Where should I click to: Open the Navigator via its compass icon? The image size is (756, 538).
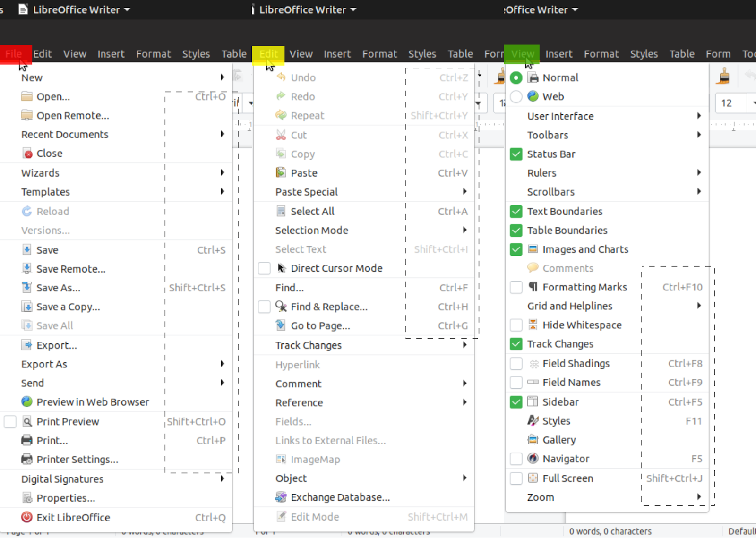pos(533,459)
